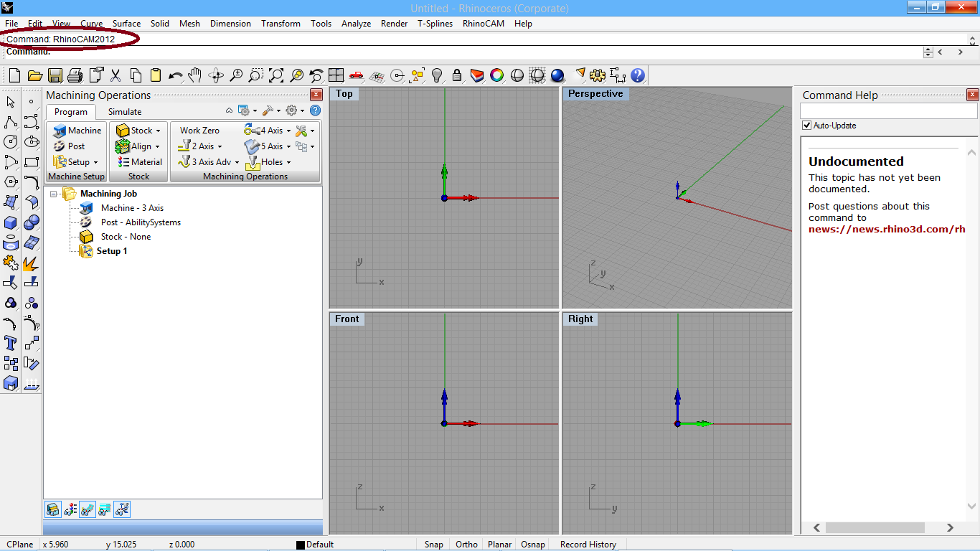Image resolution: width=980 pixels, height=551 pixels.
Task: Click the Command Help search input field
Action: click(889, 111)
